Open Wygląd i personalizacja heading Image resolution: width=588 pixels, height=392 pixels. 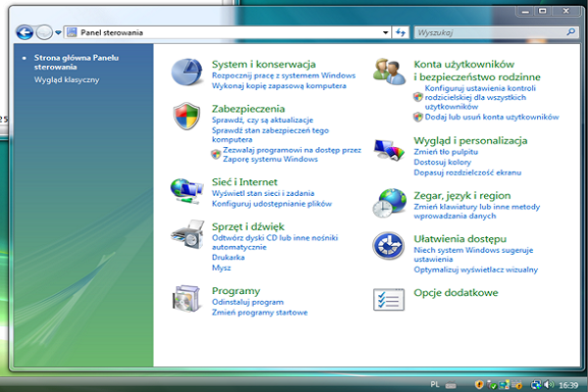tap(470, 141)
